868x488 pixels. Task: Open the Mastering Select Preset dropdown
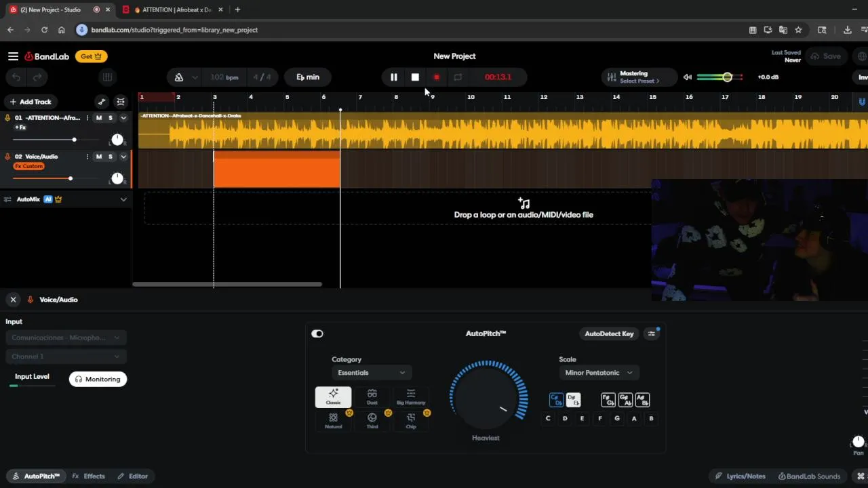coord(639,77)
